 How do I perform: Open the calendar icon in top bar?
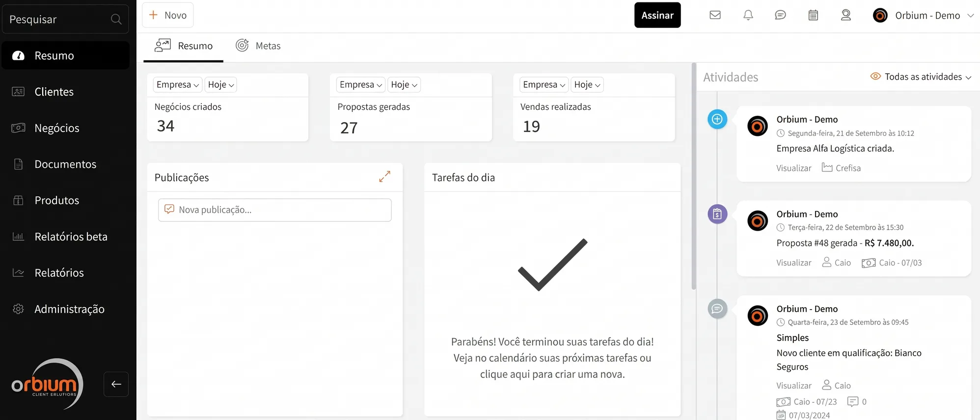813,15
